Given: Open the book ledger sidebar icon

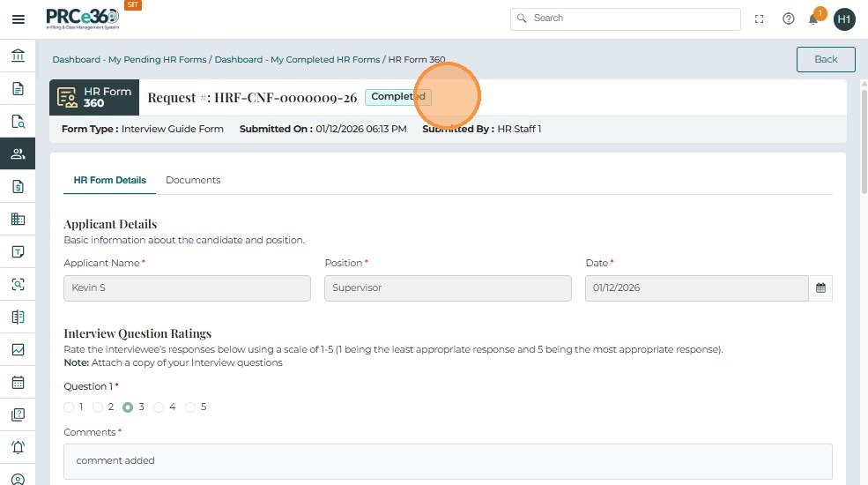Looking at the screenshot, I should point(18,317).
